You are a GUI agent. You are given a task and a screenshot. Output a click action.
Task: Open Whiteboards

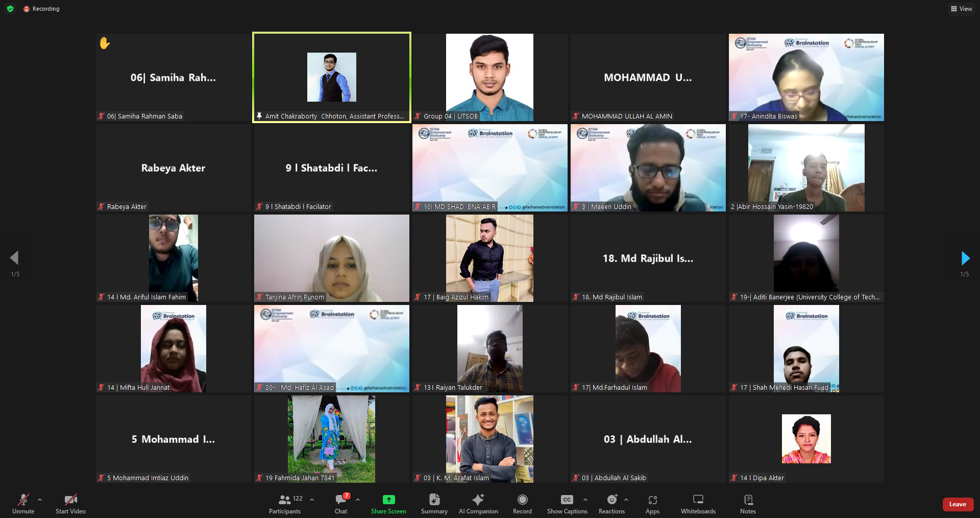pyautogui.click(x=698, y=503)
